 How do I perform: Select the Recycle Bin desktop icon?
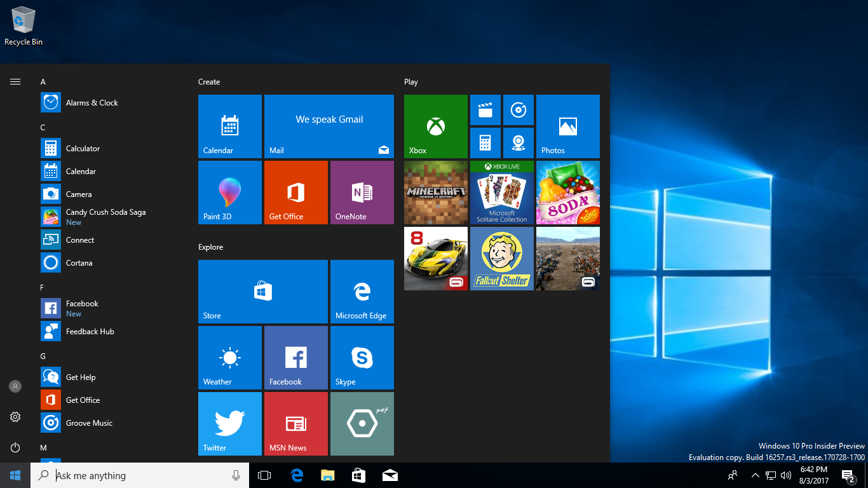tap(24, 26)
